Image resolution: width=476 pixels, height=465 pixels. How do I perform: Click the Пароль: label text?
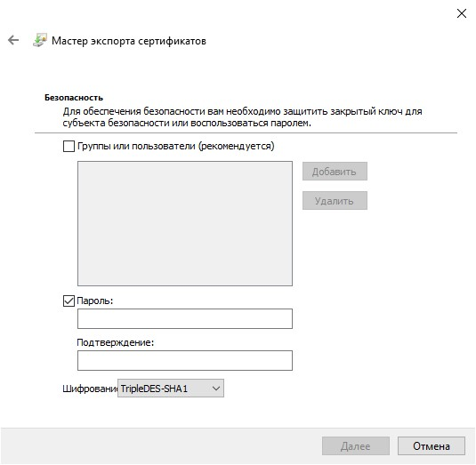tap(95, 301)
